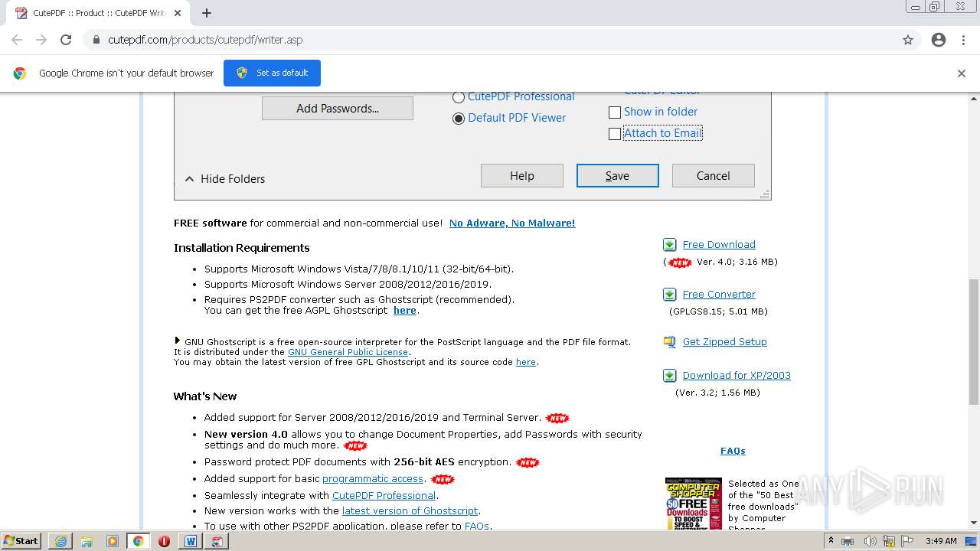Open the programmatic access link
Viewport: 980px width, 551px height.
coord(373,479)
